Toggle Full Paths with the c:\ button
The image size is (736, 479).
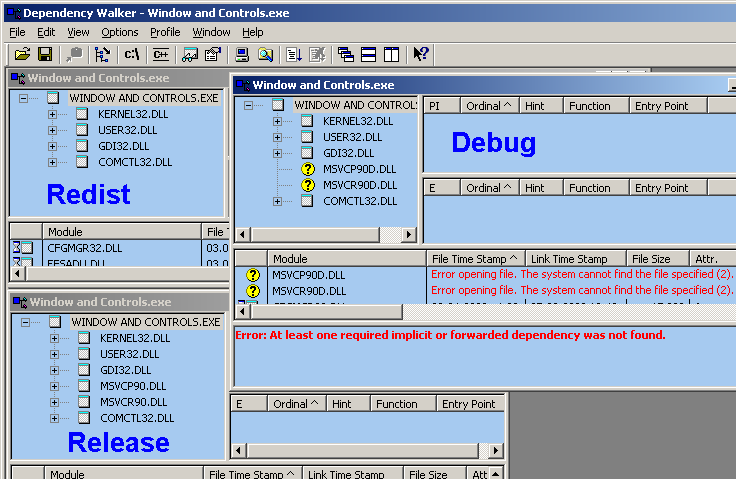click(132, 54)
